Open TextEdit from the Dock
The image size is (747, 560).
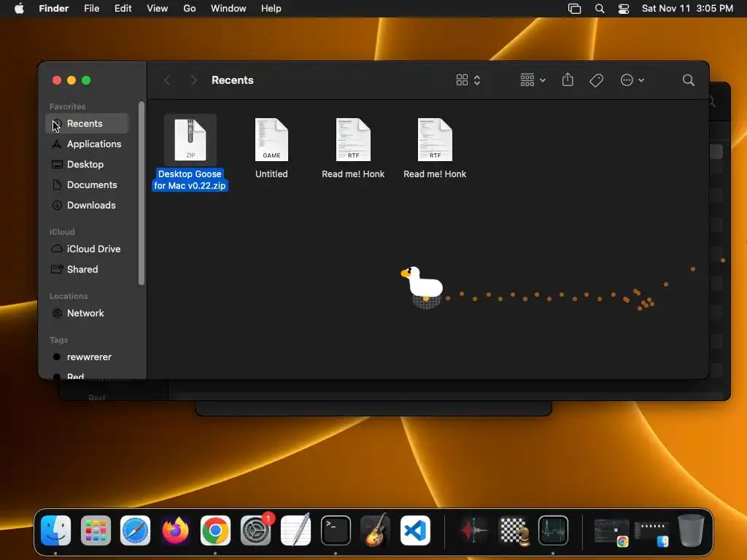[296, 530]
